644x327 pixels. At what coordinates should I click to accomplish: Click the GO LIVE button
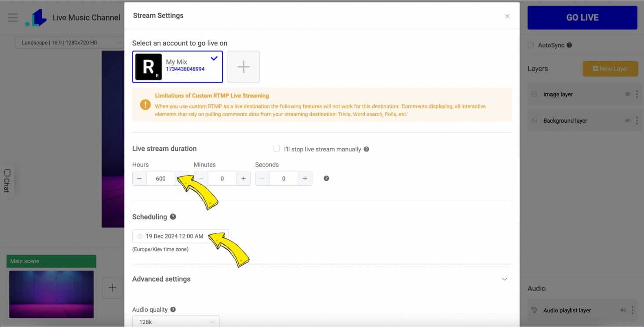[x=582, y=18]
